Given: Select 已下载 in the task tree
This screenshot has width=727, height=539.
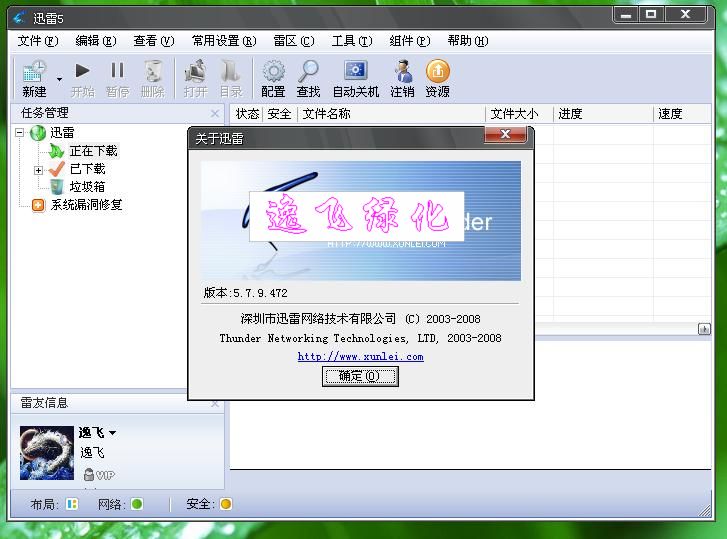Looking at the screenshot, I should (88, 169).
